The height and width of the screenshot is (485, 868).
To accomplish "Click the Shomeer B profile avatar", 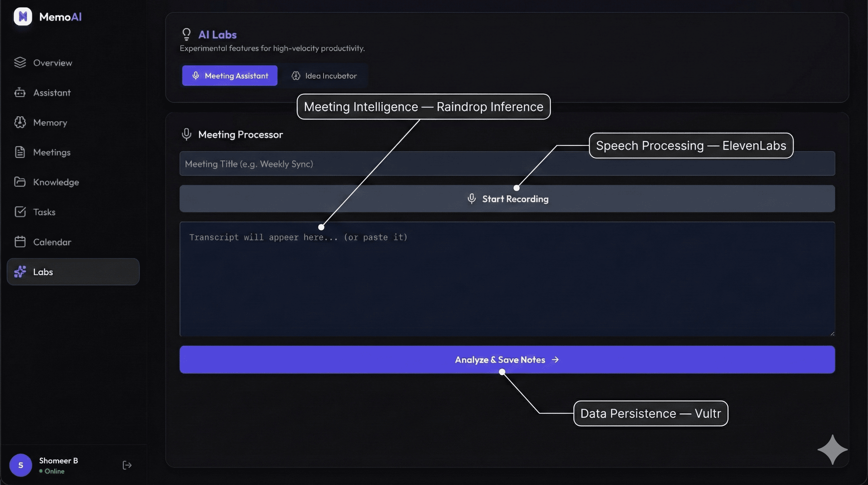I will pyautogui.click(x=20, y=465).
